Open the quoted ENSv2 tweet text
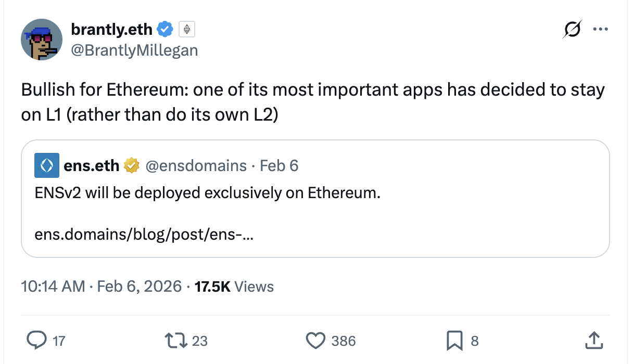Viewport: 633px width, 364px height. pyautogui.click(x=207, y=193)
